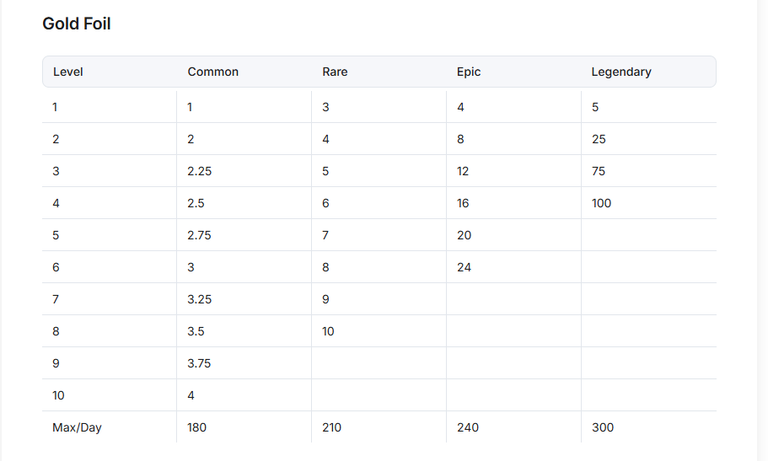Click the Common Max/Day value 180

tap(197, 427)
